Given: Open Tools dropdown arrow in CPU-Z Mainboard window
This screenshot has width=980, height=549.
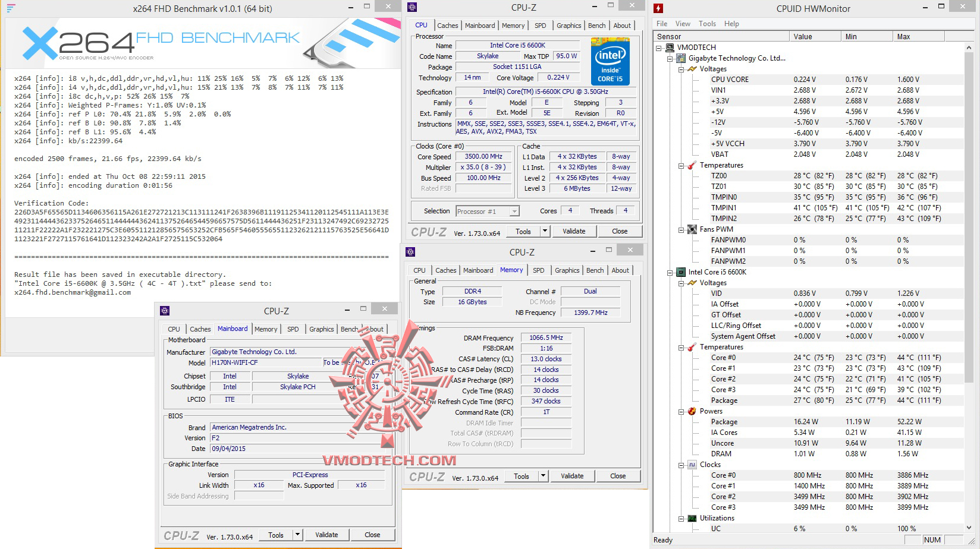Looking at the screenshot, I should click(297, 535).
